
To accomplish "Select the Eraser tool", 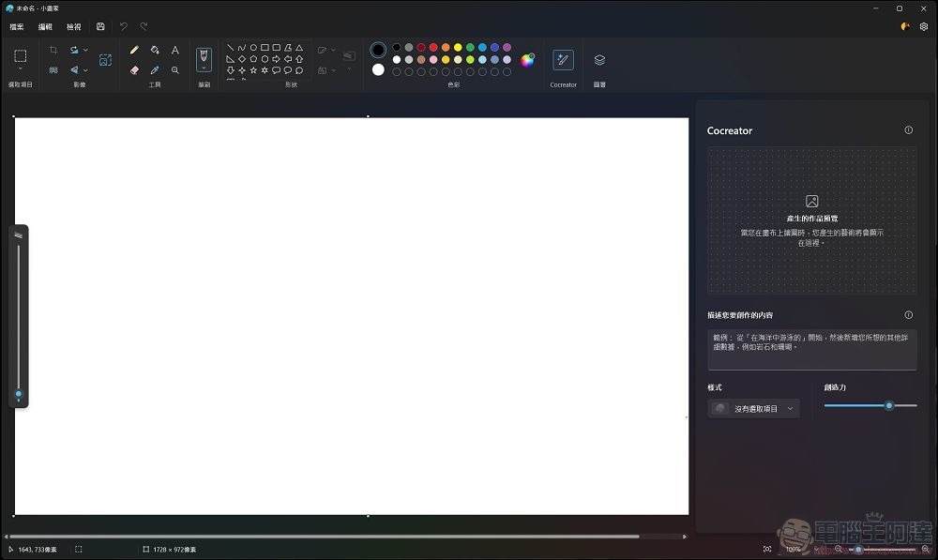I will (x=134, y=70).
